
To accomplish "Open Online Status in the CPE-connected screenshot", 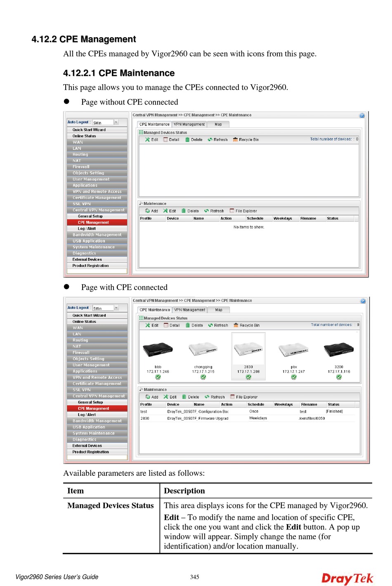I will click(x=97, y=321).
